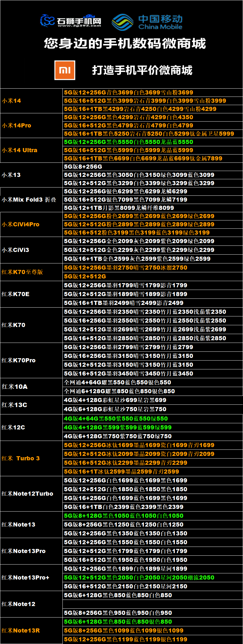243x644 pixels.
Task: Click green row ending with 潮流2050
Action: point(153,577)
